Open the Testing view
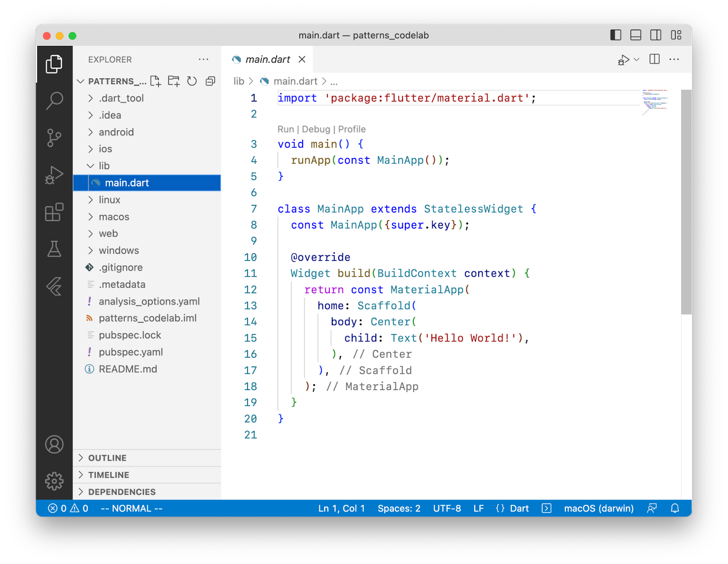This screenshot has height=564, width=728. [55, 249]
